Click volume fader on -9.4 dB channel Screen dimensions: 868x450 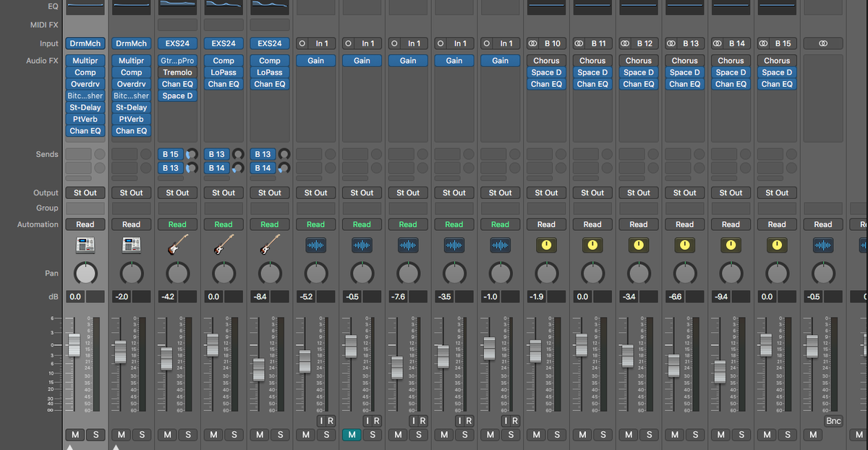720,372
